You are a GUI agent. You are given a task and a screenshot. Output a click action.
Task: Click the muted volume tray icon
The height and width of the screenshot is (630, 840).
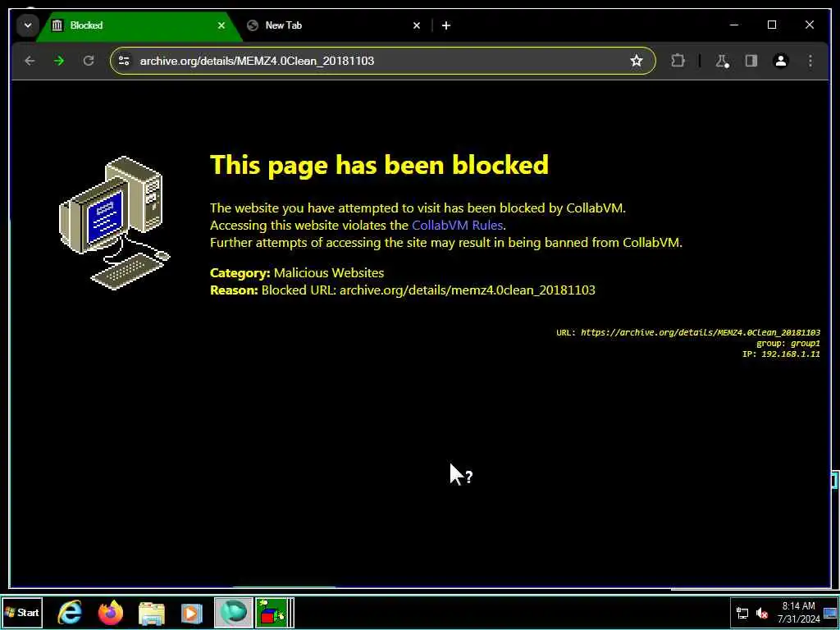click(x=761, y=614)
